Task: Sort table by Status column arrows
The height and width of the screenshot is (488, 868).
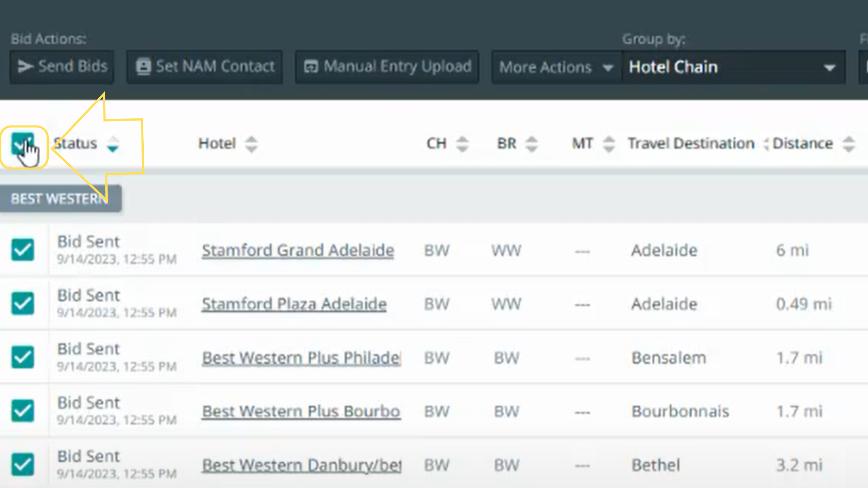Action: click(x=113, y=144)
